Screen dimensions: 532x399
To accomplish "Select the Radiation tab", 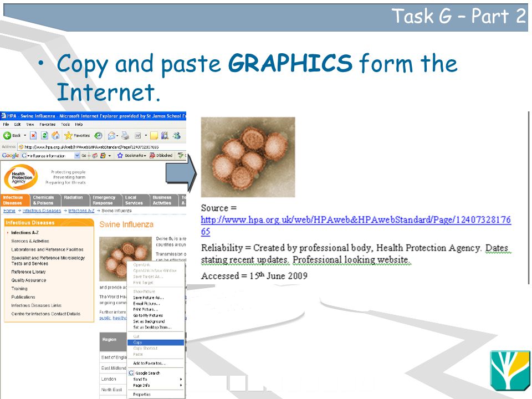I will (x=75, y=200).
